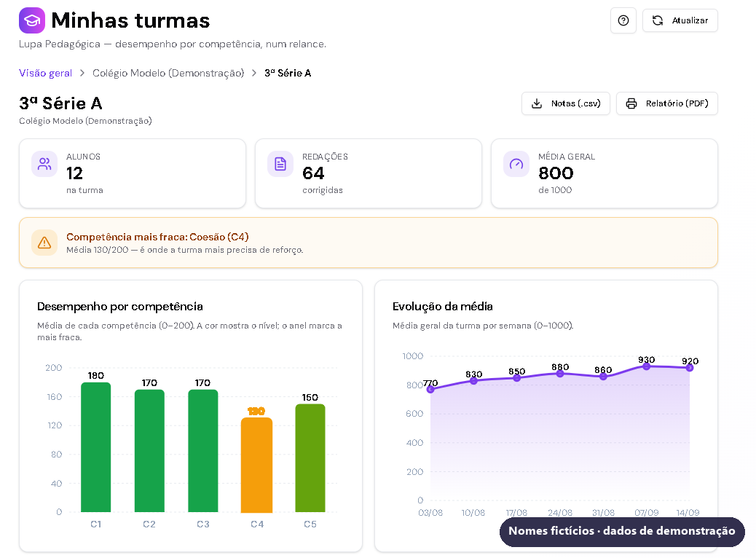
Task: Click the 10/08 data point valued 830
Action: pyautogui.click(x=473, y=380)
